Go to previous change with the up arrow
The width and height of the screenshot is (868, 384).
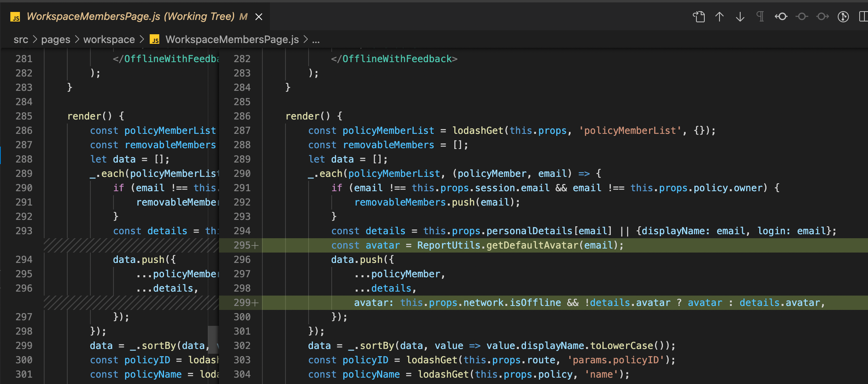(x=719, y=17)
